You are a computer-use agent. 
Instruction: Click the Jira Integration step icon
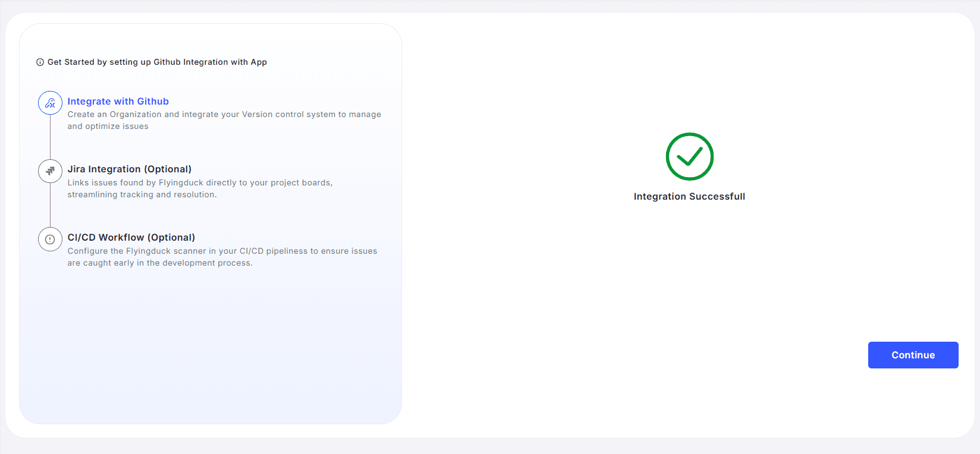click(50, 171)
